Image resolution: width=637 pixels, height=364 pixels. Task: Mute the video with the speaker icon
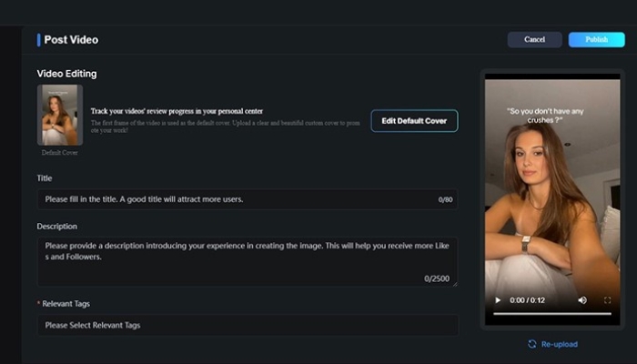point(582,299)
